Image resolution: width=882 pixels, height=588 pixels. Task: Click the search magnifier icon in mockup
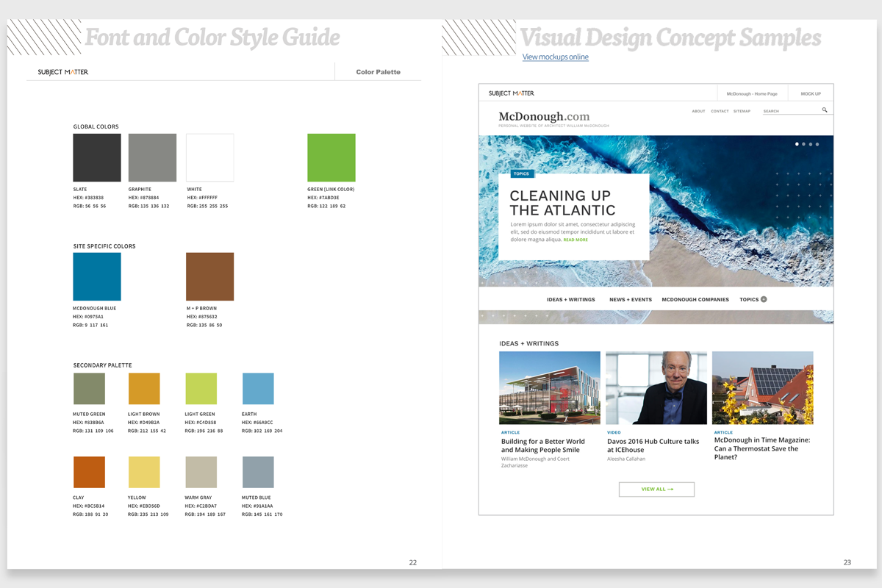[825, 110]
